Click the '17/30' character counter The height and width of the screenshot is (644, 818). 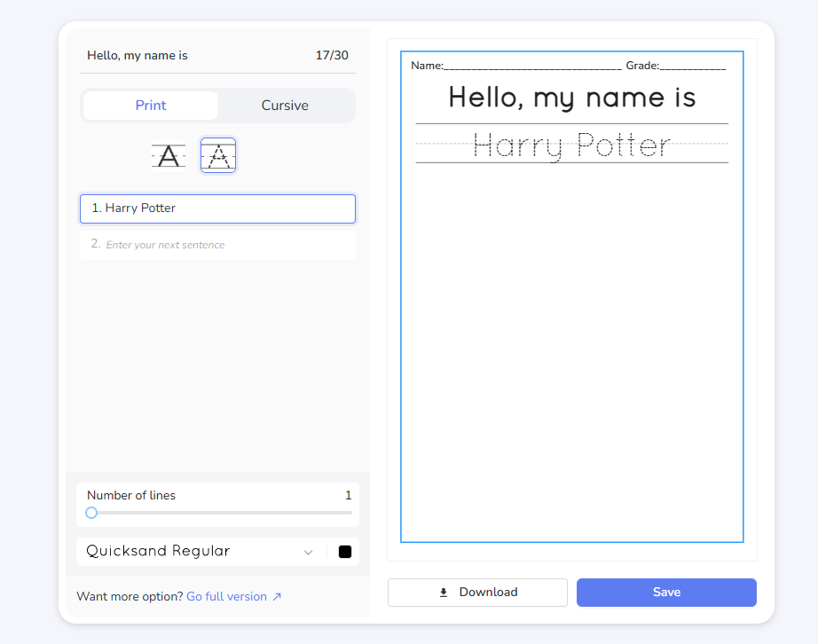pyautogui.click(x=332, y=55)
